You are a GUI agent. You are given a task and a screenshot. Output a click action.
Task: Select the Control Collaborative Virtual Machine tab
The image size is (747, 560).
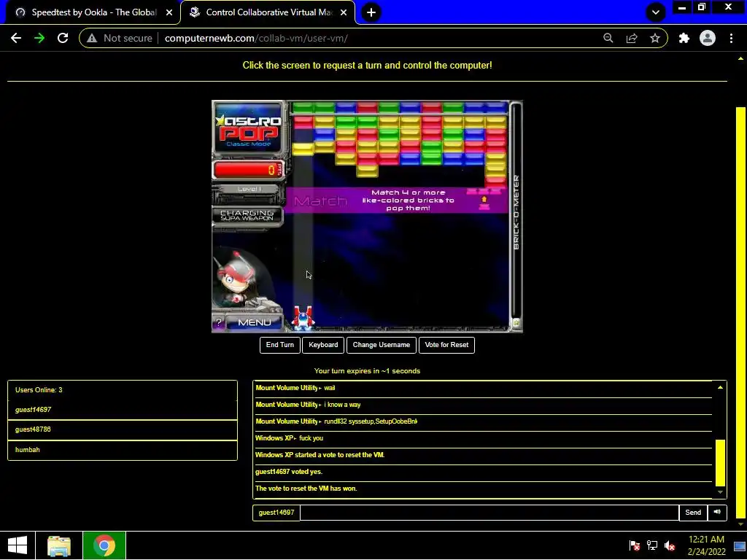pyautogui.click(x=268, y=12)
